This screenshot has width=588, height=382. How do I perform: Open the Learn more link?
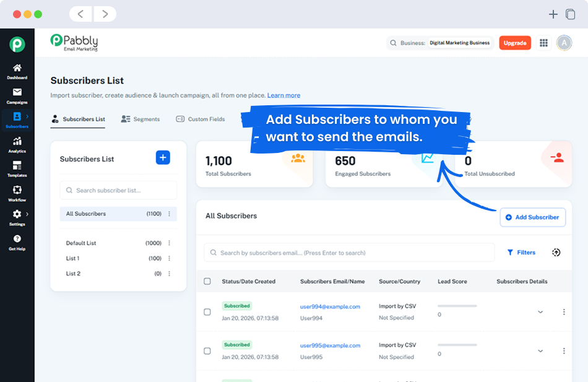pos(283,95)
